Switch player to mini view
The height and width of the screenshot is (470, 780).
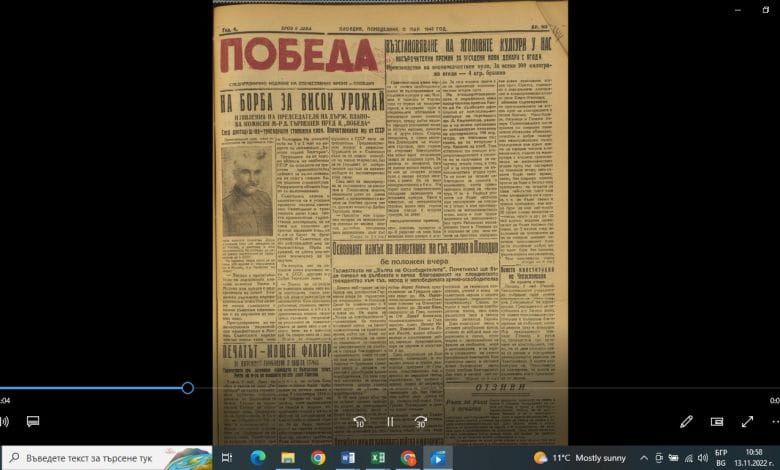click(717, 422)
